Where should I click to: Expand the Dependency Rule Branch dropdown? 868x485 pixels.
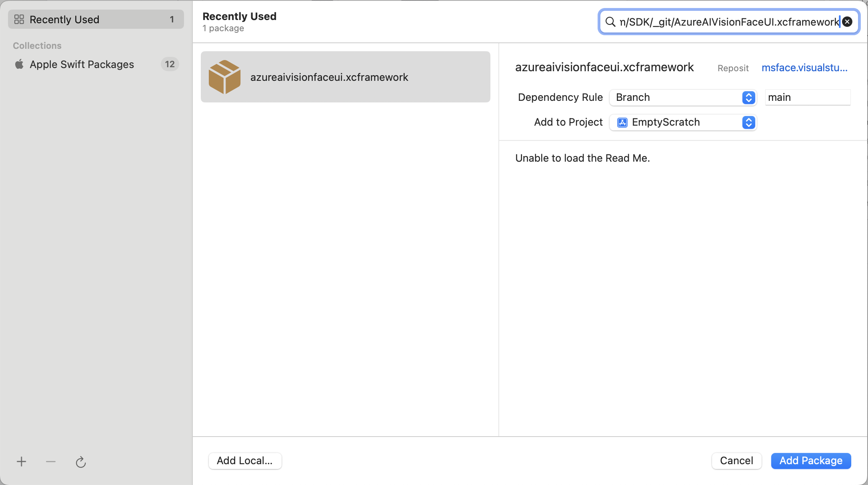click(x=748, y=97)
